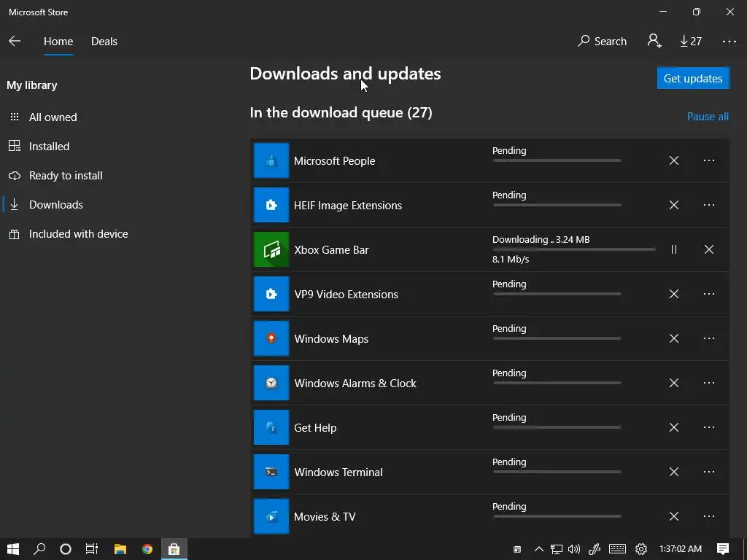Open more options for Get Help
Image resolution: width=747 pixels, height=560 pixels.
tap(709, 427)
